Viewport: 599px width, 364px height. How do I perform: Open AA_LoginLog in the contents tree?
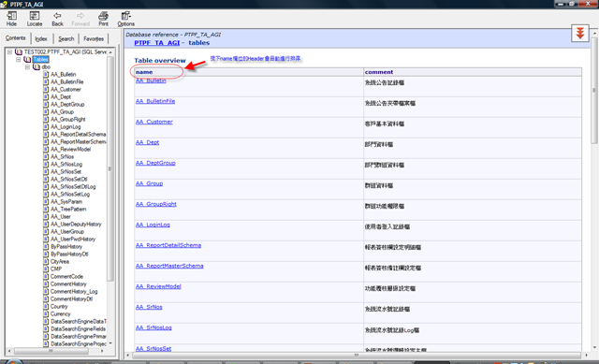[x=66, y=127]
